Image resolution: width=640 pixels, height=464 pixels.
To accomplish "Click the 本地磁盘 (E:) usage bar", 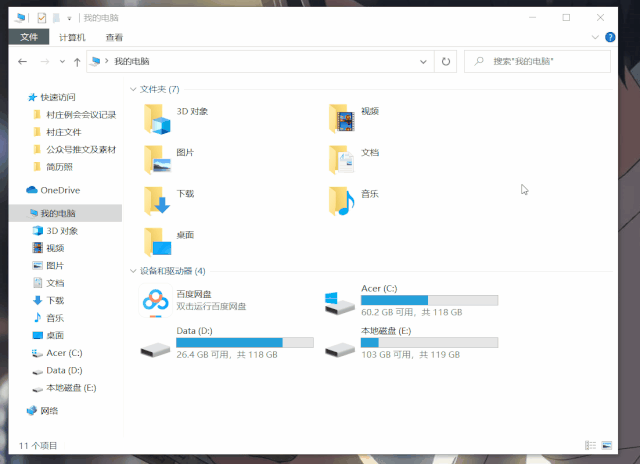I will point(429,342).
